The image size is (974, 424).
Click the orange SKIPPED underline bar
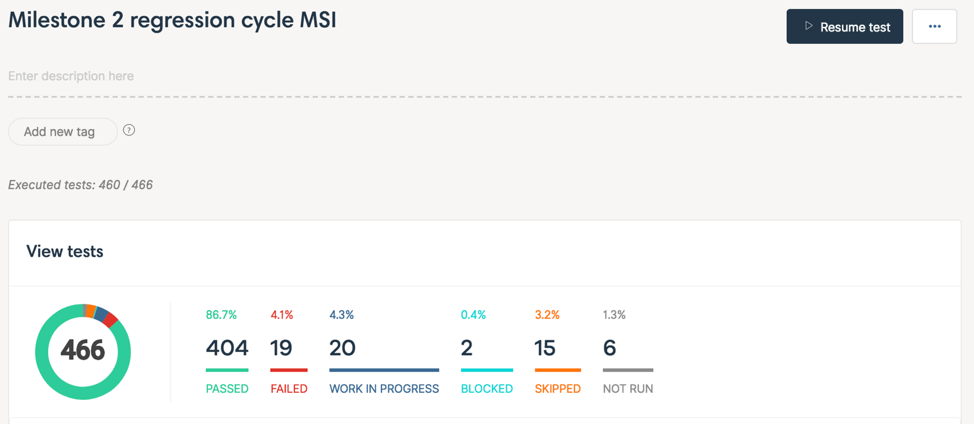pyautogui.click(x=558, y=370)
